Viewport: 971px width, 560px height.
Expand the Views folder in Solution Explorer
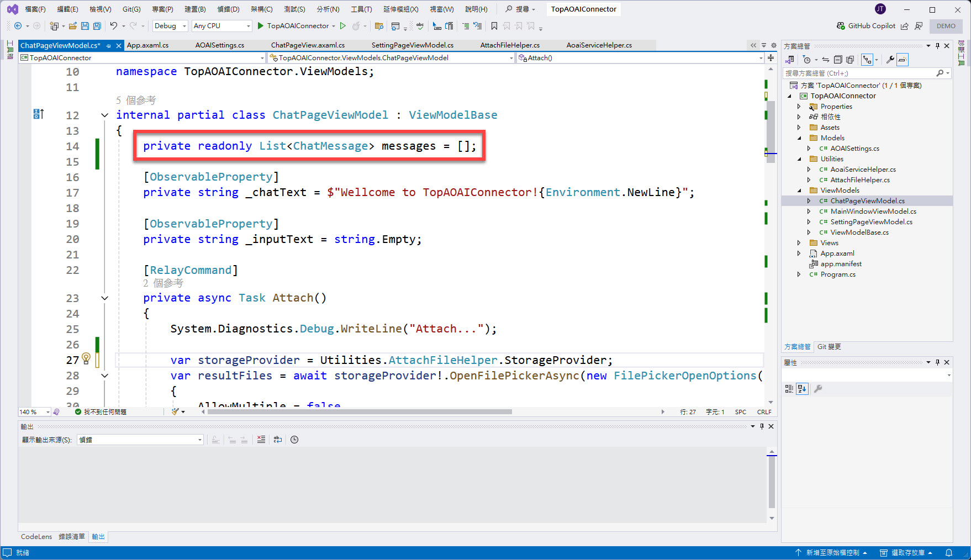pos(799,243)
